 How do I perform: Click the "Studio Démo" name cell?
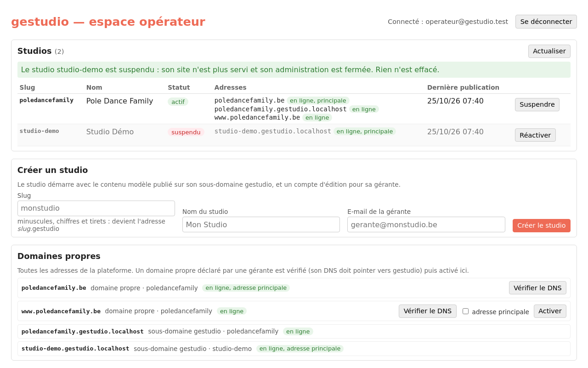[x=110, y=132]
